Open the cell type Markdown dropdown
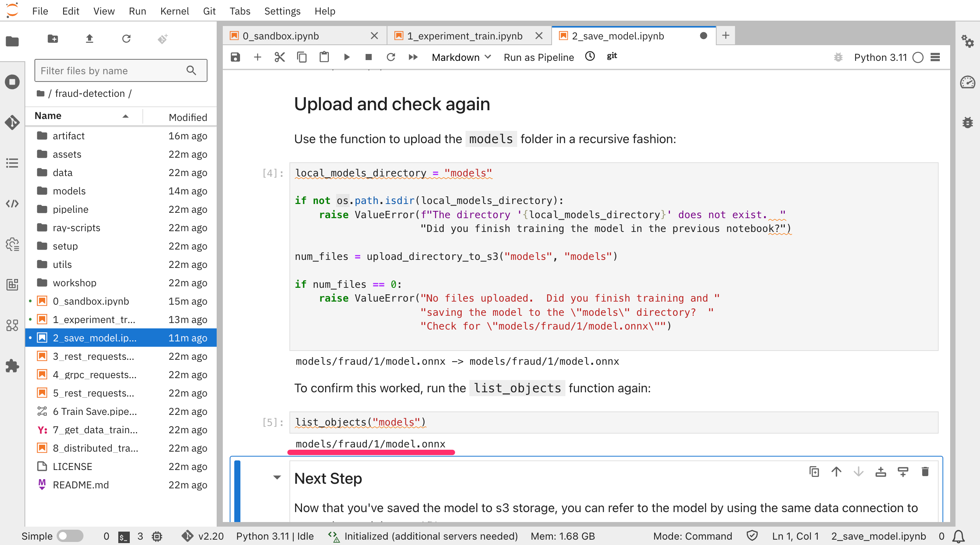Screen dimensions: 980x545 (461, 57)
